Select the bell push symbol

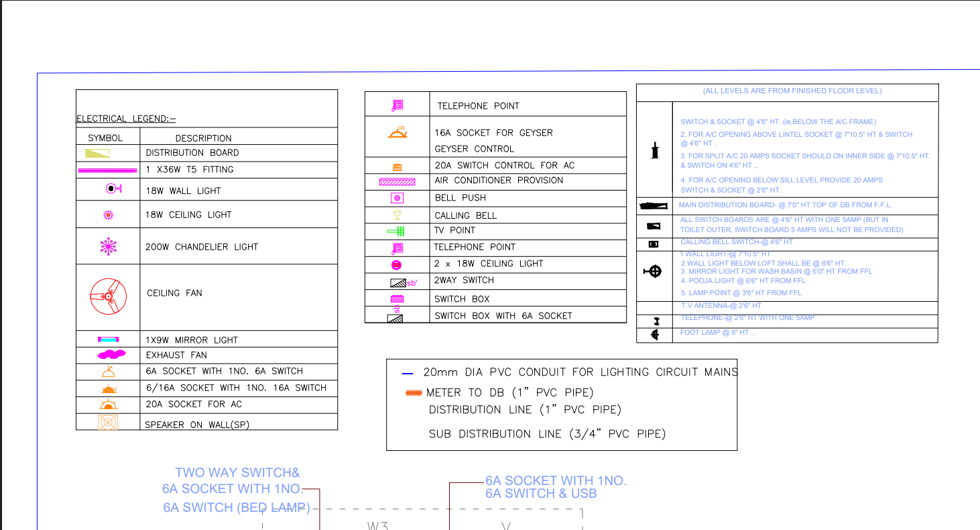(x=396, y=197)
